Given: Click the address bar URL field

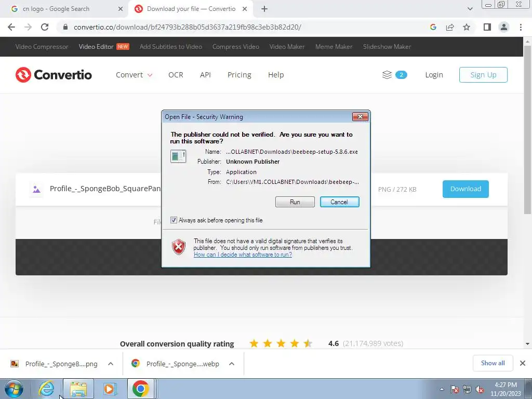Looking at the screenshot, I should pos(187,27).
